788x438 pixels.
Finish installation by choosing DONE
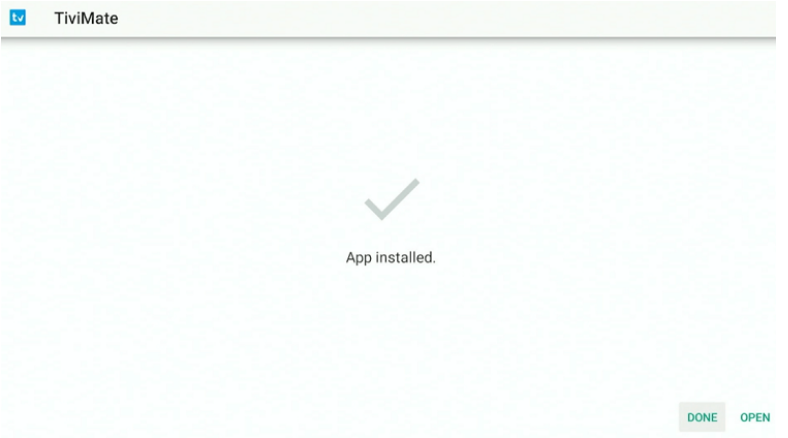click(x=702, y=417)
